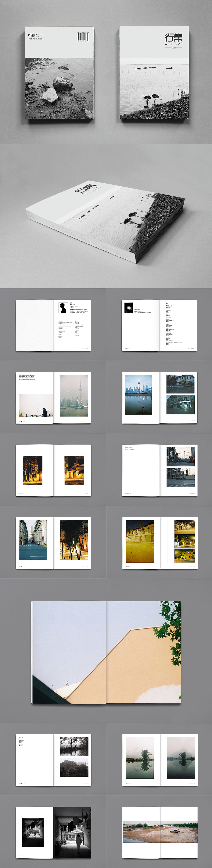Viewport: 212px width, 868px height.
Task: Open the Oriental Pearl Tower misty photo
Action: click(x=74, y=396)
